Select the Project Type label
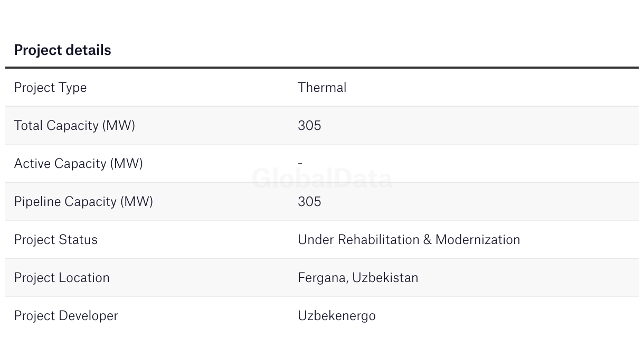The height and width of the screenshot is (356, 644). point(50,88)
